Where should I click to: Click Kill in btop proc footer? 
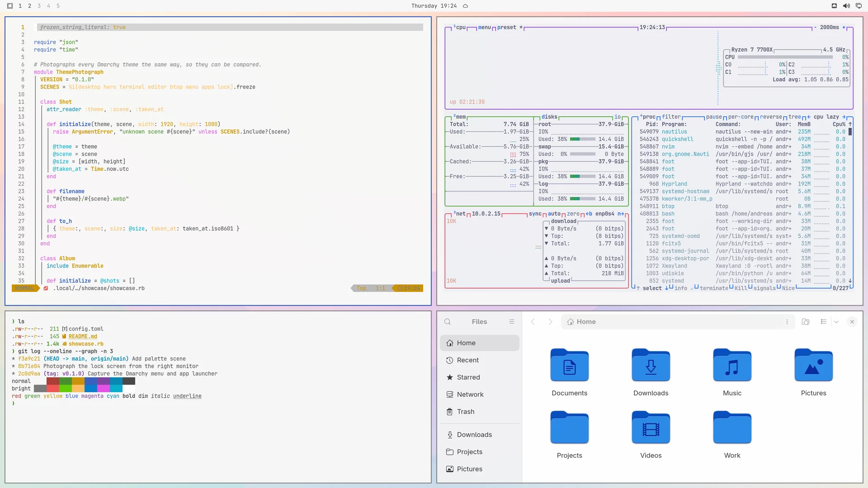tap(741, 288)
